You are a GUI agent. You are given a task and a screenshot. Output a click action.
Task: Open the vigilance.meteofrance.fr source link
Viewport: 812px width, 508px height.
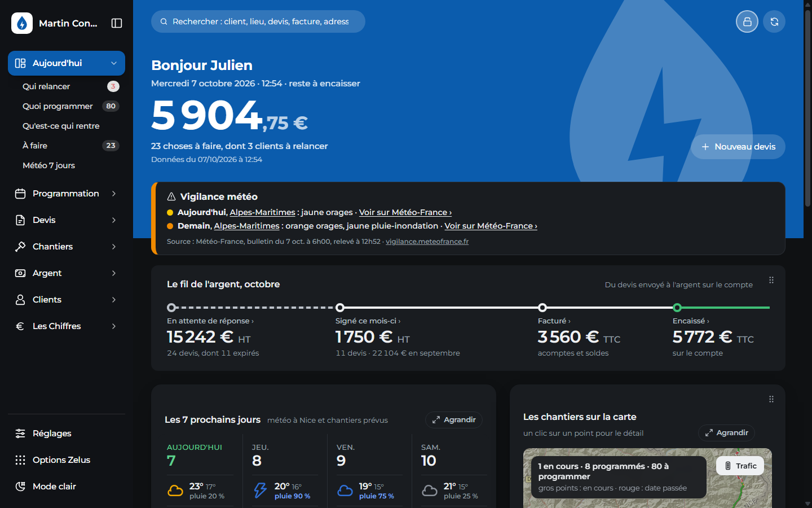point(427,242)
